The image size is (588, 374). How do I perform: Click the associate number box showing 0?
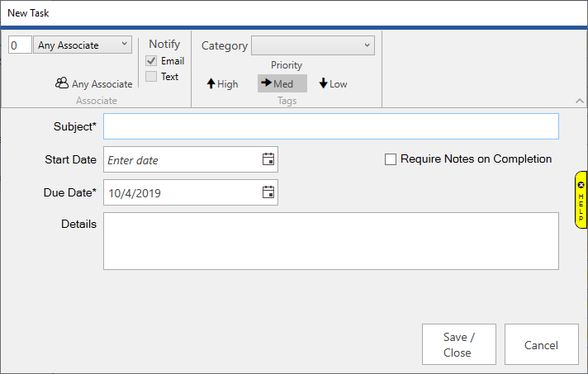(x=20, y=45)
